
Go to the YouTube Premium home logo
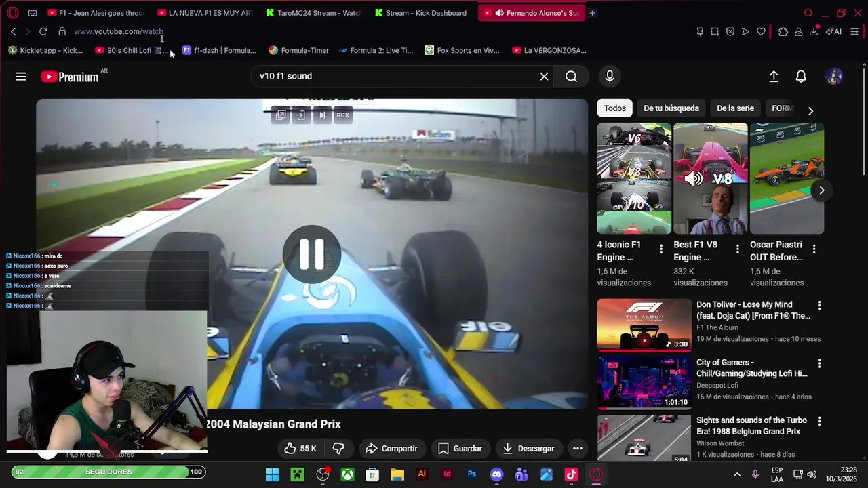click(x=70, y=77)
